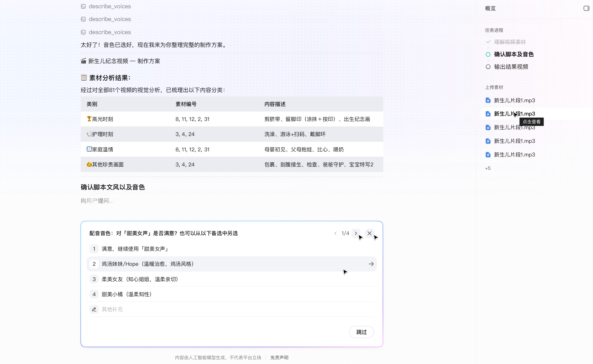The image size is (593, 364).
Task: Click family icon in 家庭温情 row
Action: coord(89,149)
